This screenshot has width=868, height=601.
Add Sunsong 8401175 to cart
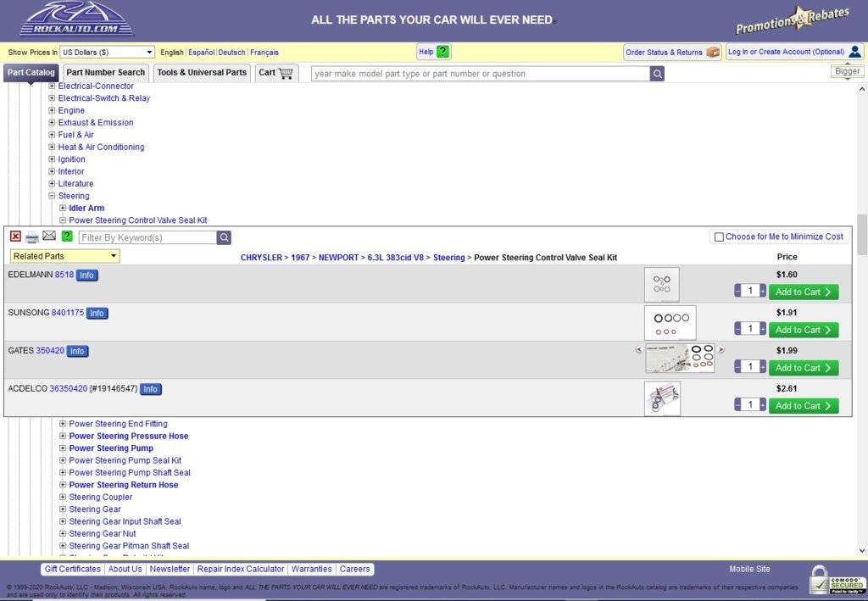pos(803,330)
